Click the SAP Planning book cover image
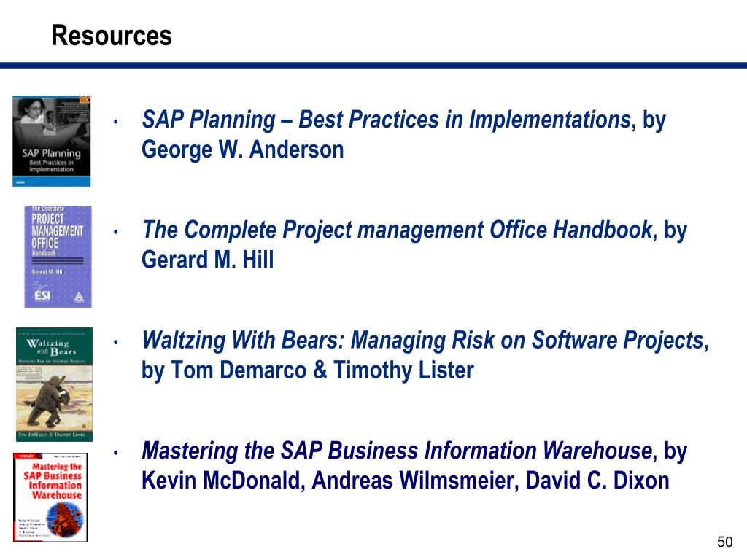The image size is (747, 560). [52, 141]
